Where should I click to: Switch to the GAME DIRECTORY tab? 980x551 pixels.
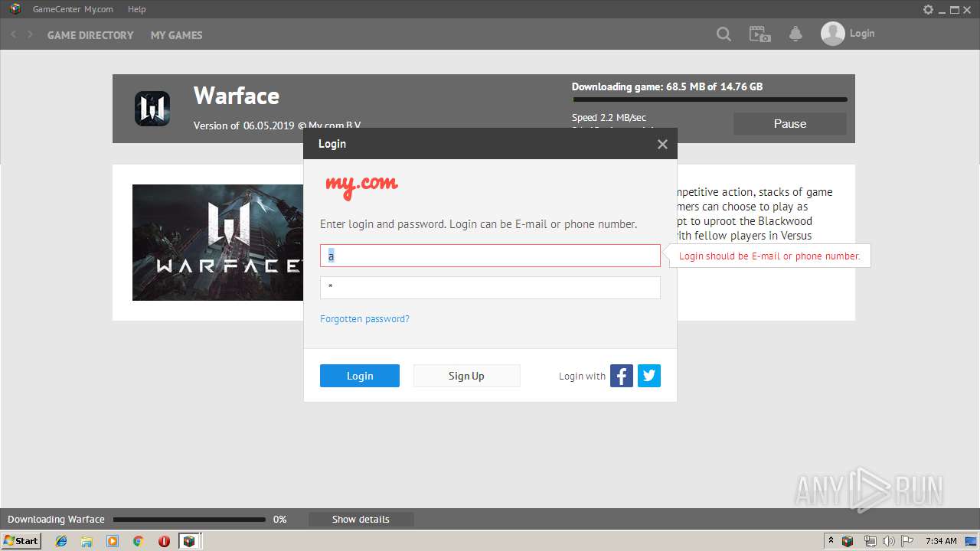point(90,35)
